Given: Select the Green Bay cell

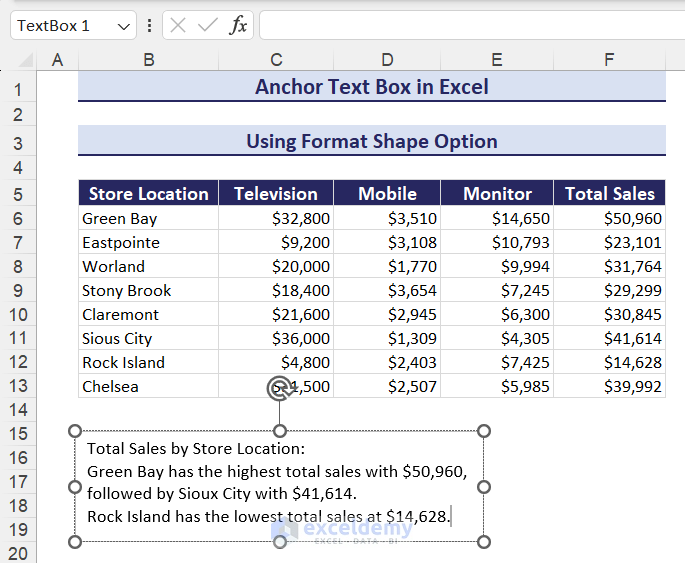Looking at the screenshot, I should click(149, 218).
